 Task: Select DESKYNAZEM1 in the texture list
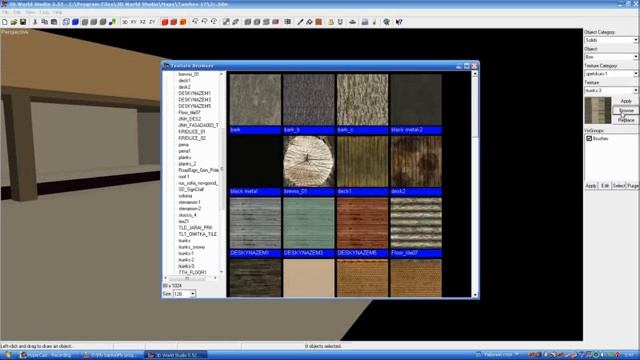(x=194, y=93)
